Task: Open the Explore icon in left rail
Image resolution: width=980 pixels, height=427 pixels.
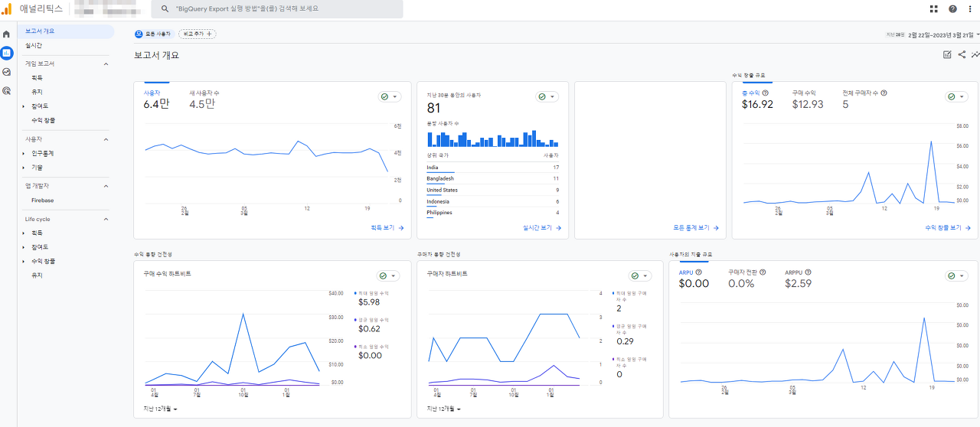Action: pyautogui.click(x=7, y=72)
